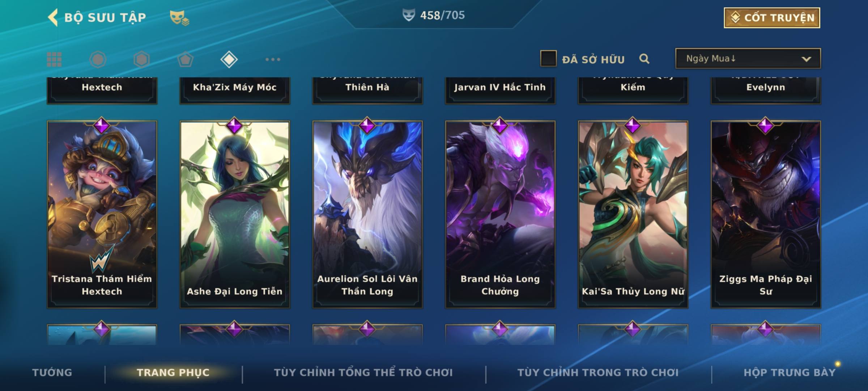Open Aurelion Sol Lôi Vân Thần Long card
This screenshot has height=391, width=868.
click(367, 214)
